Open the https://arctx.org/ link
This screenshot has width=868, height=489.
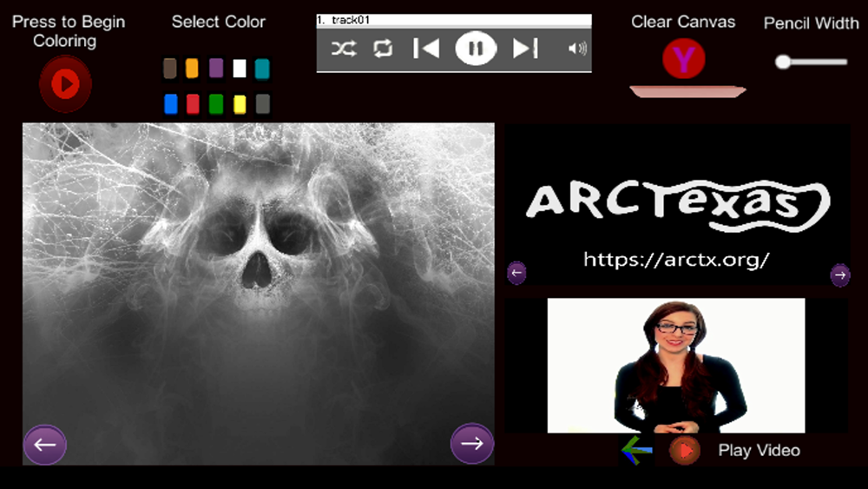(676, 259)
